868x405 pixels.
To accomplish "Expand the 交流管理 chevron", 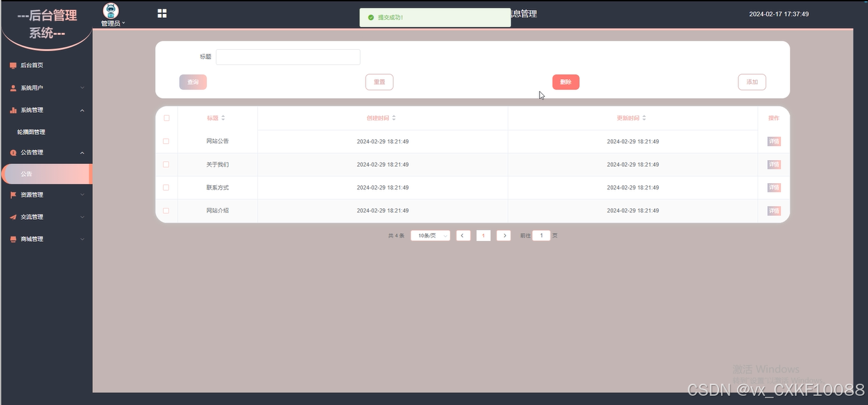I will coord(82,217).
